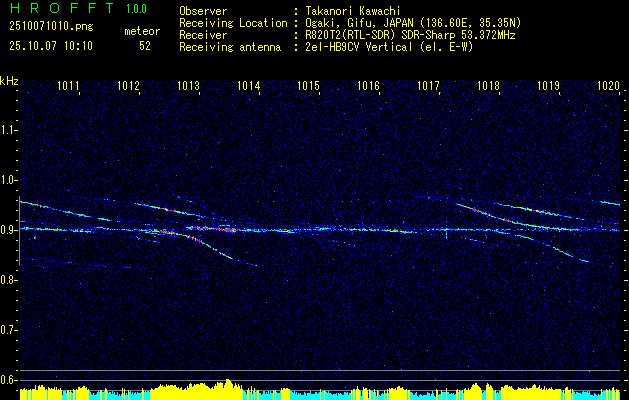Image resolution: width=629 pixels, height=400 pixels.
Task: Click time axis marker 1016
Action: (369, 85)
